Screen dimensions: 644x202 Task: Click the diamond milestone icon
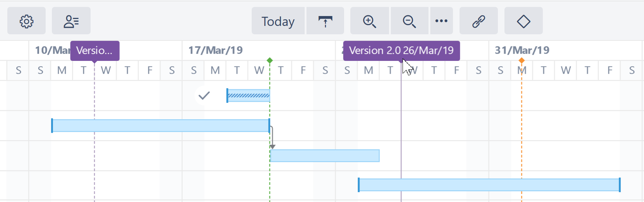click(x=523, y=21)
